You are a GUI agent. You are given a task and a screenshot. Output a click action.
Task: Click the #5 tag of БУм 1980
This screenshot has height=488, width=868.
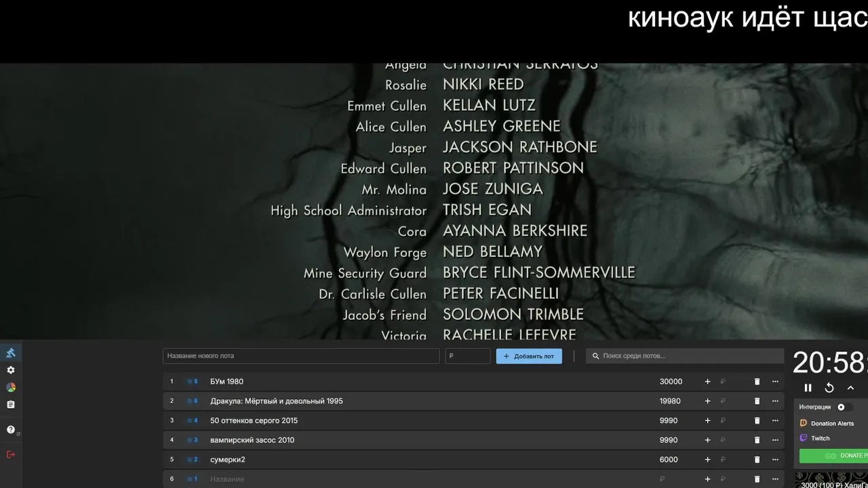pyautogui.click(x=193, y=382)
